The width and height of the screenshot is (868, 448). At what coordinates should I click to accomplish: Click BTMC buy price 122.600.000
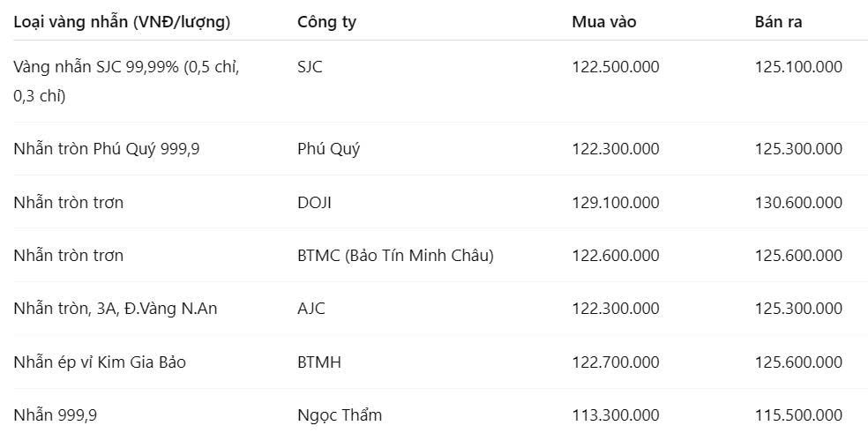coord(616,256)
